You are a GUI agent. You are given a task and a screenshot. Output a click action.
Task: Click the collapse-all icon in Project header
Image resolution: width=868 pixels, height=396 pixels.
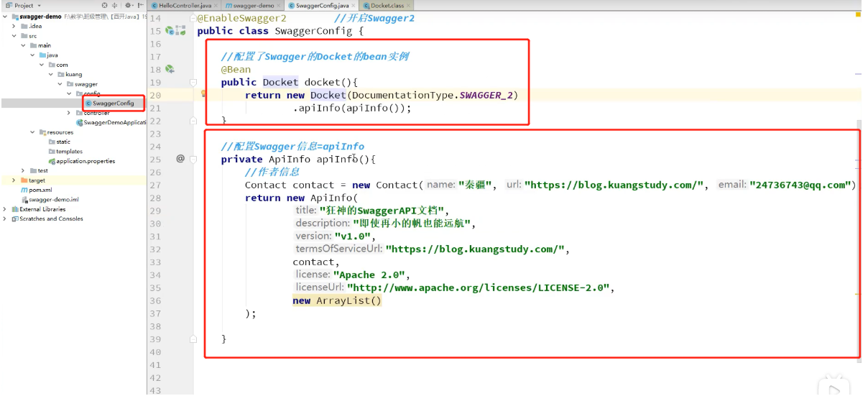(x=115, y=5)
